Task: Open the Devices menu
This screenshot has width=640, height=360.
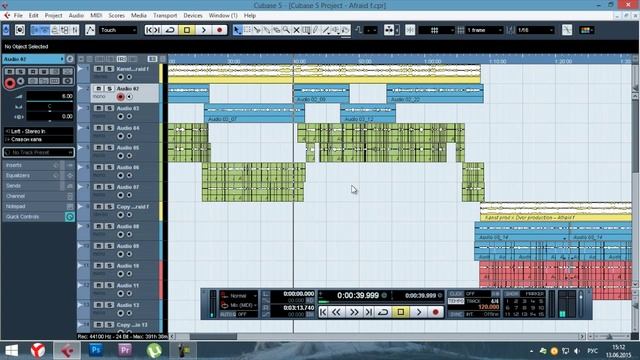Action: pos(193,16)
